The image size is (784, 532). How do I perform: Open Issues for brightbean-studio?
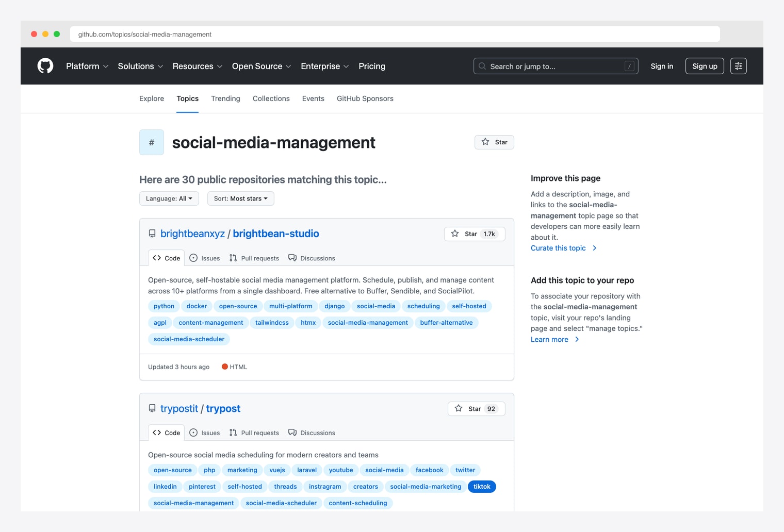click(205, 258)
